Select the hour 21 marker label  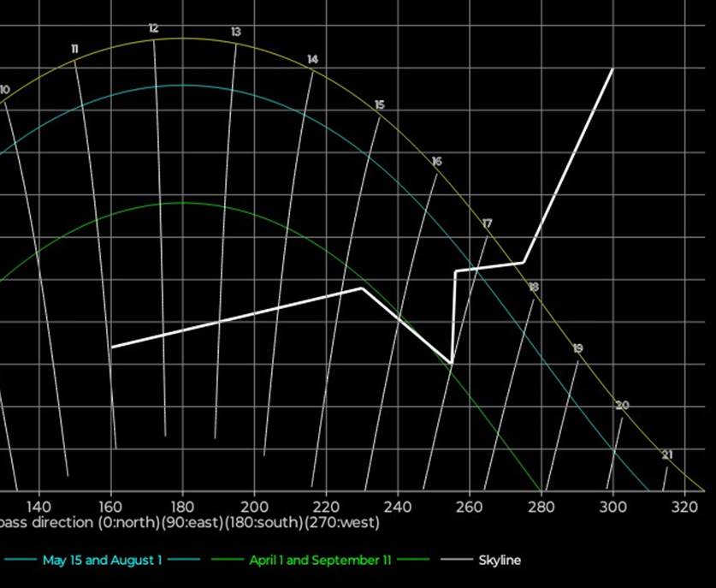coord(667,454)
